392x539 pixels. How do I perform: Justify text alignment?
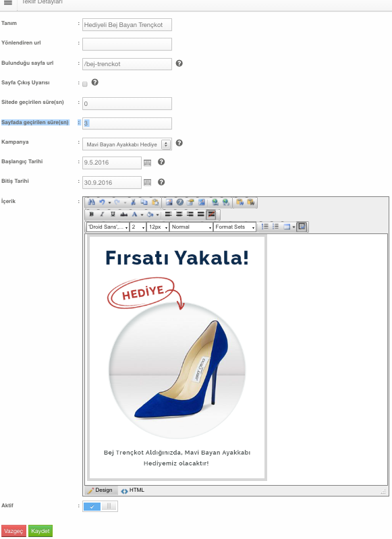click(x=201, y=215)
